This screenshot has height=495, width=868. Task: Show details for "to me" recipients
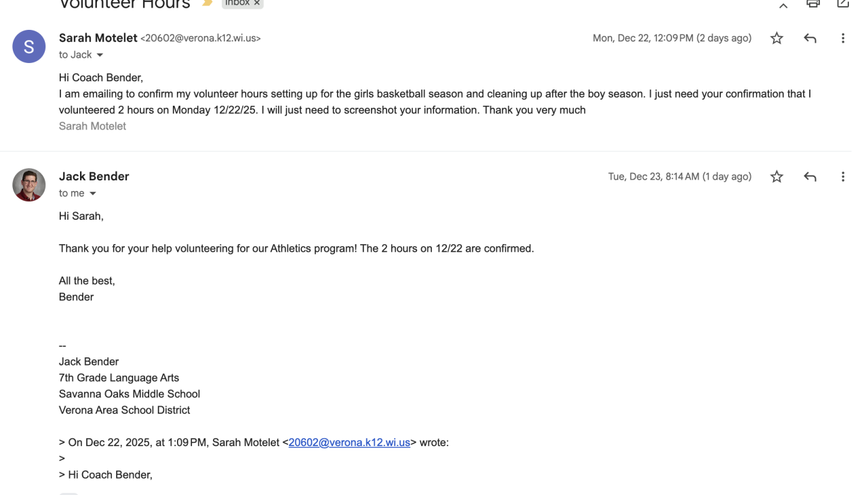click(x=93, y=193)
